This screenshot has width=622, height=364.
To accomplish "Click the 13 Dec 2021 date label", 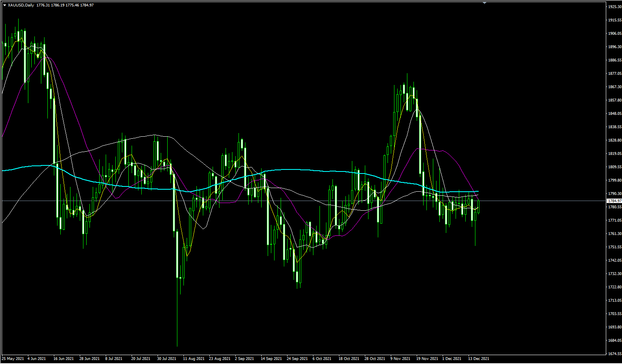I will point(479,359).
